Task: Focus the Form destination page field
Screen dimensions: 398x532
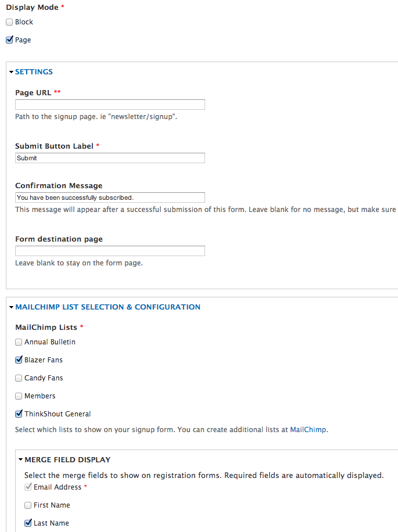Action: coord(110,251)
